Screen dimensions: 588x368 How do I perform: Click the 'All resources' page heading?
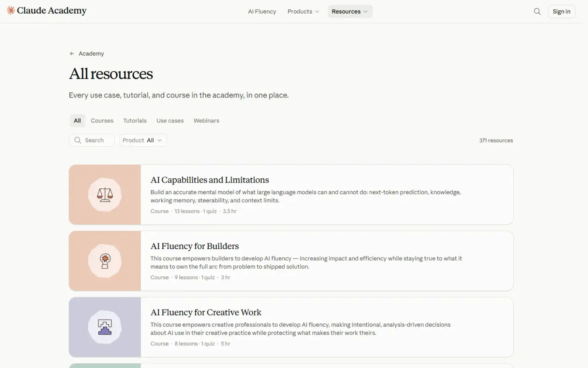111,74
